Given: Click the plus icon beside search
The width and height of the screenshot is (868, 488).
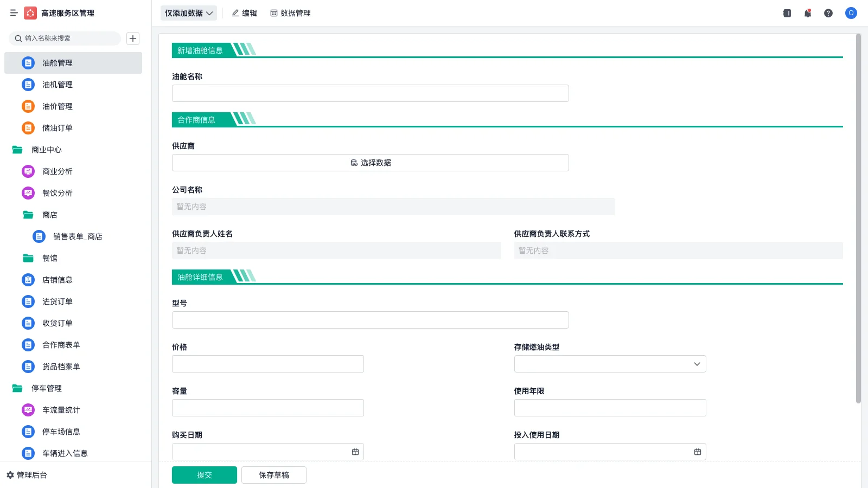Looking at the screenshot, I should point(133,38).
